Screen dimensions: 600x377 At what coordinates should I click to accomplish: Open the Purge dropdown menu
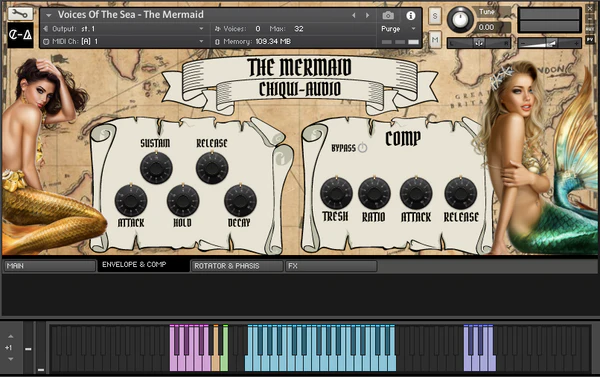click(413, 29)
